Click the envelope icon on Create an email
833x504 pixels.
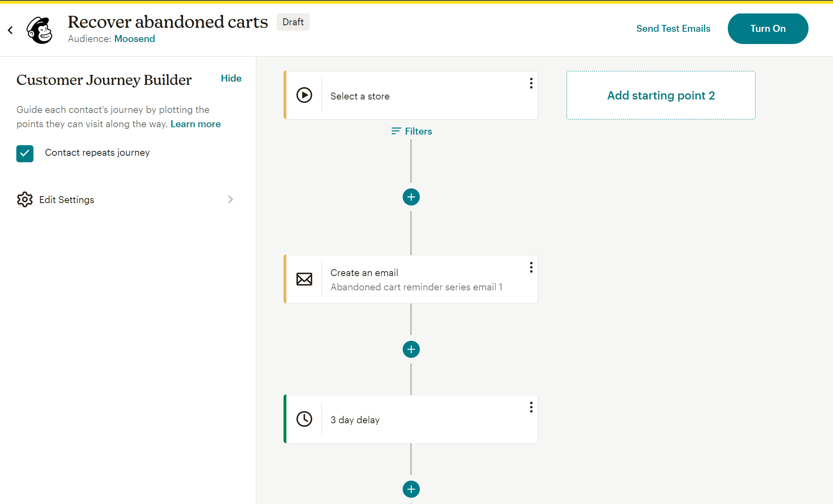click(x=304, y=279)
